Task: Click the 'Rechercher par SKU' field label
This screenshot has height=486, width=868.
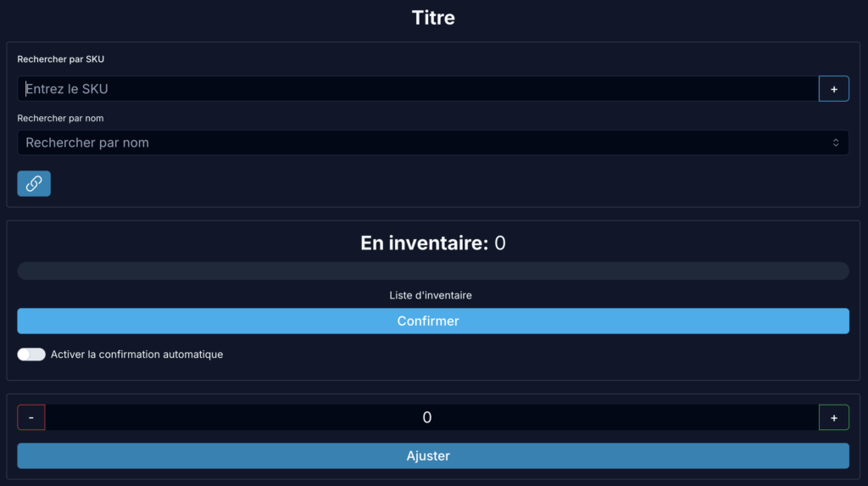Action: point(61,59)
